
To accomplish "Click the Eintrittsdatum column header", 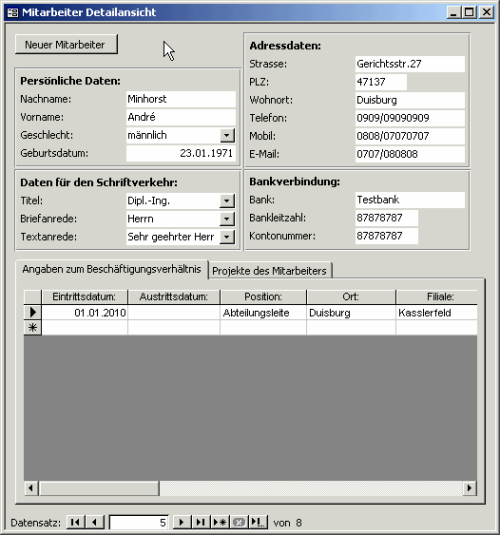I will (84, 297).
